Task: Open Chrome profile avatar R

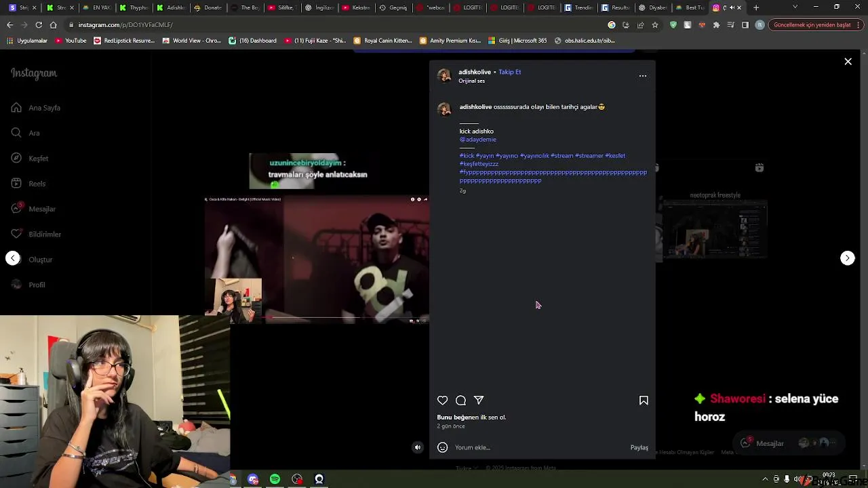Action: tap(759, 25)
